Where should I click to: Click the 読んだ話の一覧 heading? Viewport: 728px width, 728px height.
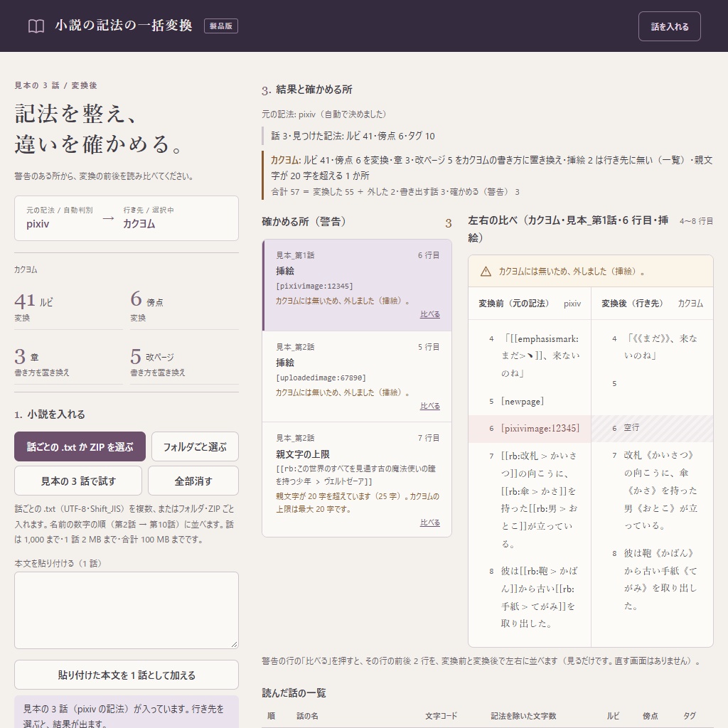tap(294, 693)
